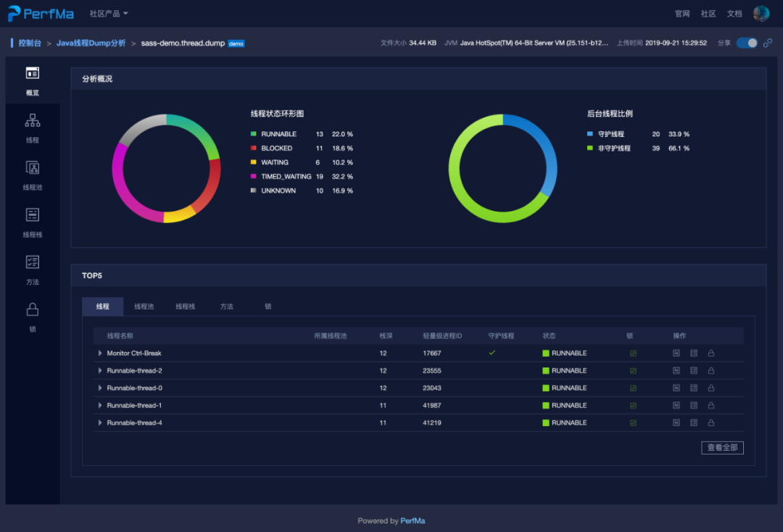Expand the Runnable-thread-1 row
Viewport: 783px width, 532px height.
(x=100, y=406)
